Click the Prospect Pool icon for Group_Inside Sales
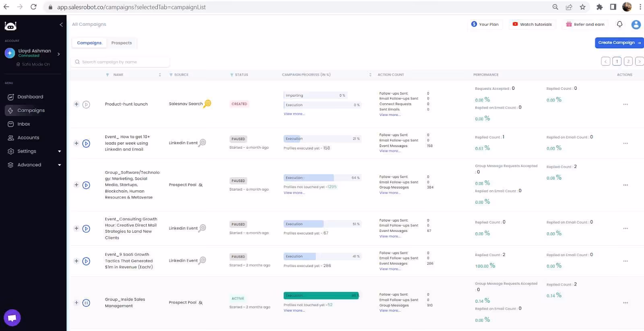The height and width of the screenshot is (331, 644). (x=200, y=303)
